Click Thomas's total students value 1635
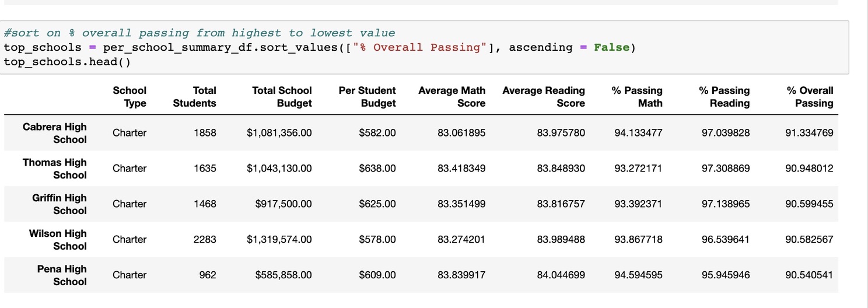This screenshot has height=308, width=868. (x=205, y=169)
